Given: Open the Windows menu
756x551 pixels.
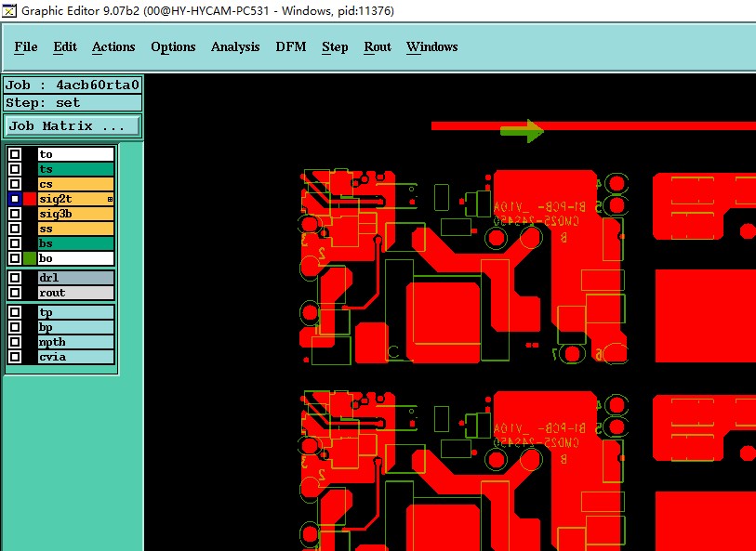Looking at the screenshot, I should (x=432, y=46).
